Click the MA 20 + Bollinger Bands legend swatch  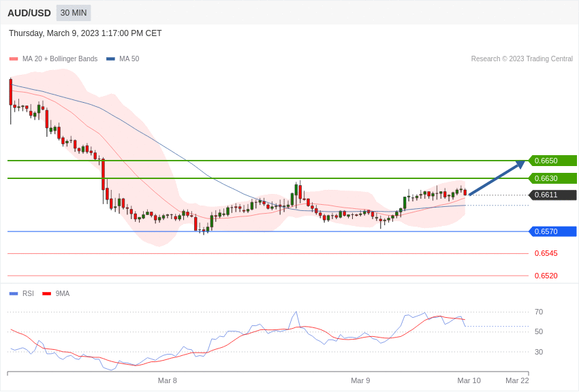coord(14,59)
